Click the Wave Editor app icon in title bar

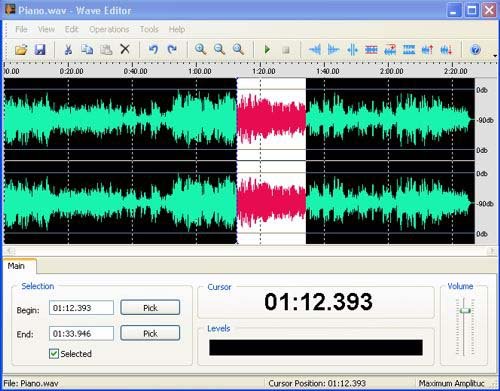pyautogui.click(x=10, y=10)
